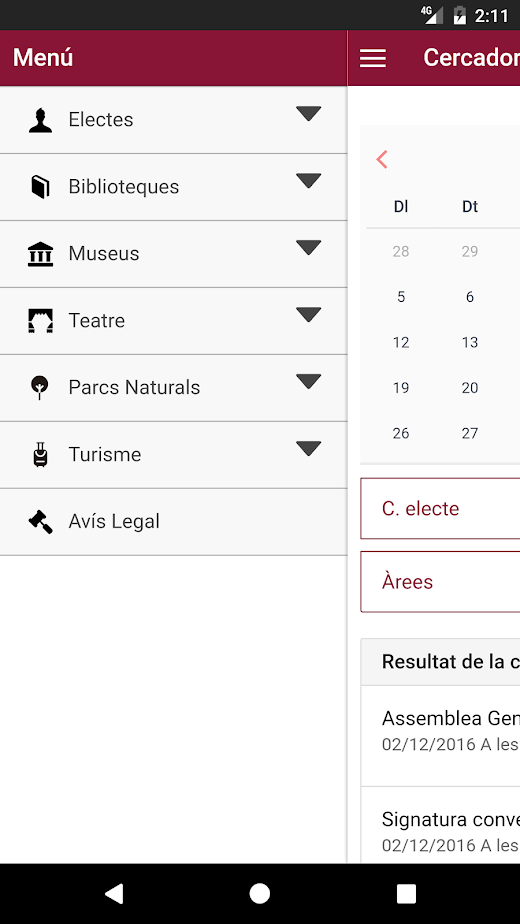The image size is (520, 924).
Task: Expand the Parcs Naturals dropdown arrow
Action: (x=308, y=382)
